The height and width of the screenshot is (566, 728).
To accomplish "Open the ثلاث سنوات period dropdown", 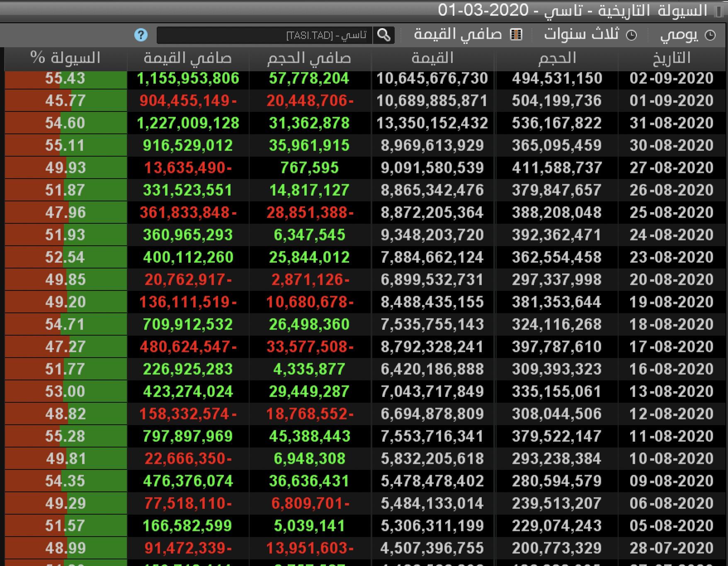I will pos(590,35).
